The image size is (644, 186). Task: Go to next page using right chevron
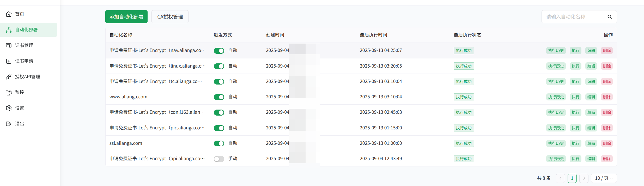pyautogui.click(x=584, y=178)
